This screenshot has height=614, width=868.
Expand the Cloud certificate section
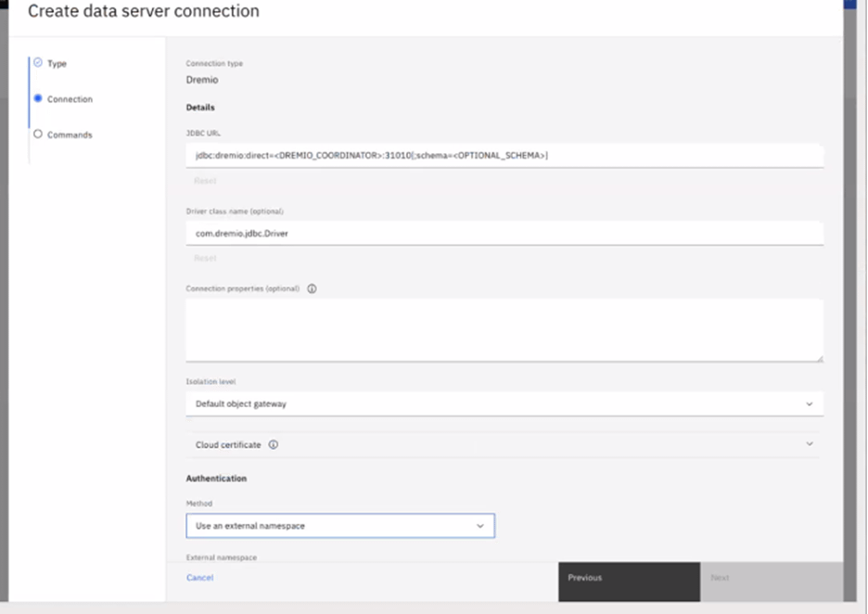click(x=504, y=444)
